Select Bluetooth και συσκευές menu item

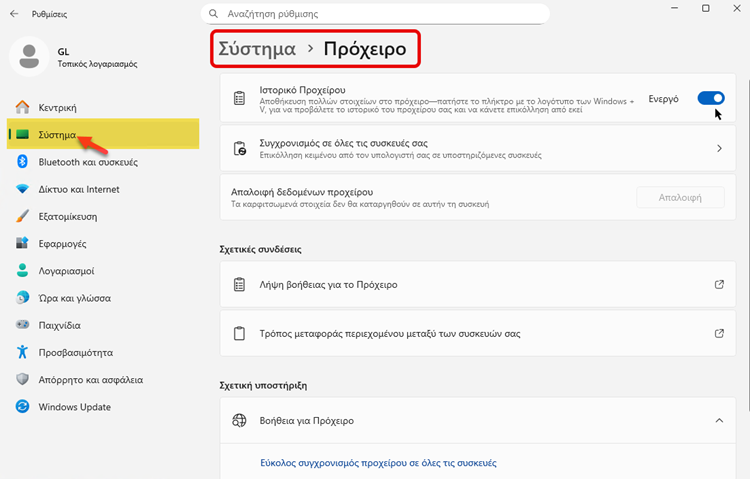pyautogui.click(x=103, y=162)
